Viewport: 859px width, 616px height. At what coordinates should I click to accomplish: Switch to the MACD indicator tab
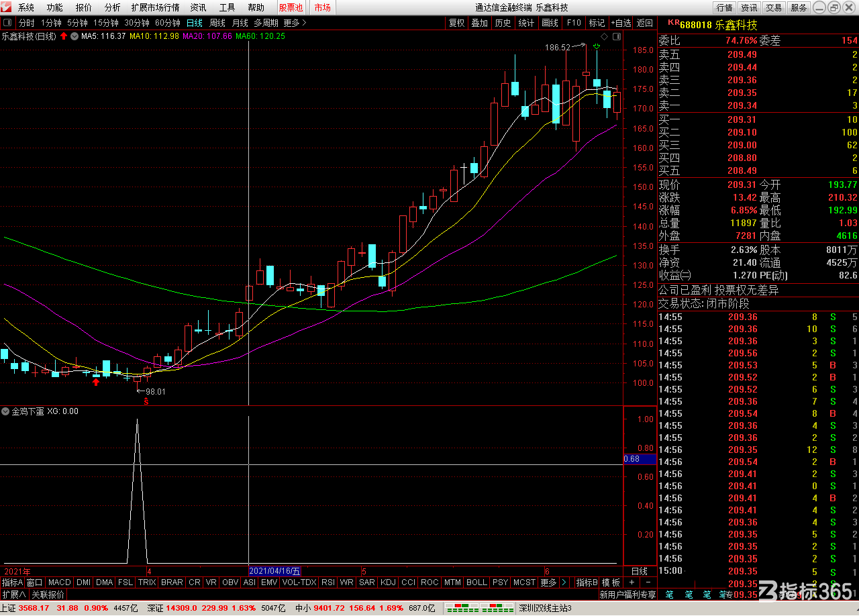[x=59, y=582]
